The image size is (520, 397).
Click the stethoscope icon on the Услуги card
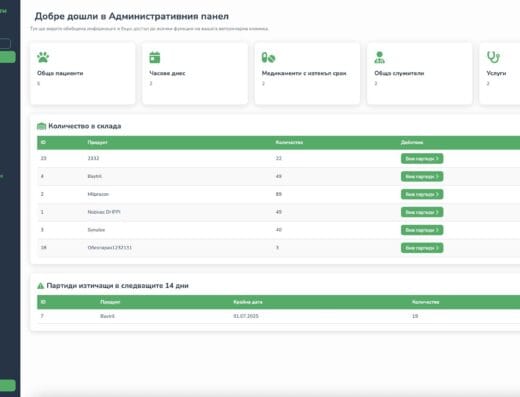click(493, 57)
